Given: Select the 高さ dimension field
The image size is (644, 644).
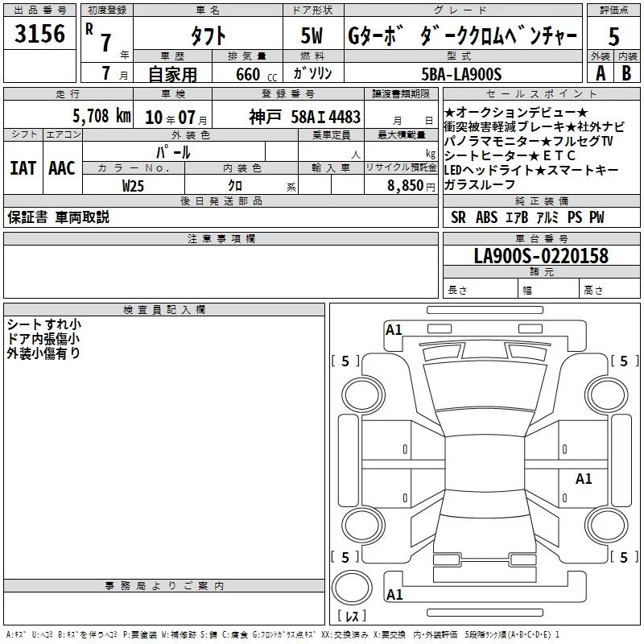Looking at the screenshot, I should click(x=610, y=288).
